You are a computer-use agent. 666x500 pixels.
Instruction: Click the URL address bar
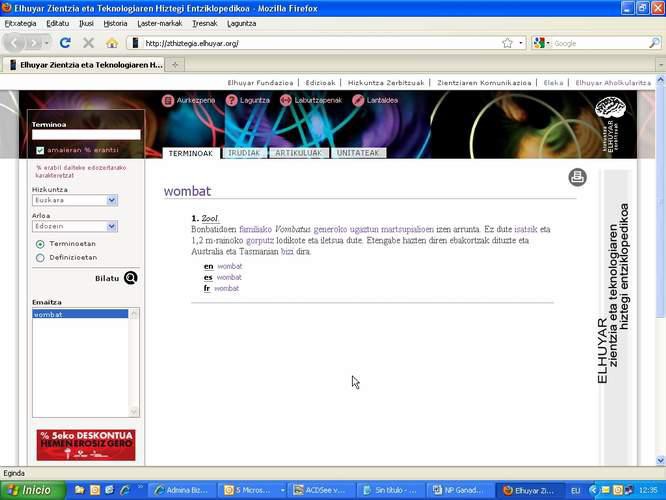tap(321, 43)
